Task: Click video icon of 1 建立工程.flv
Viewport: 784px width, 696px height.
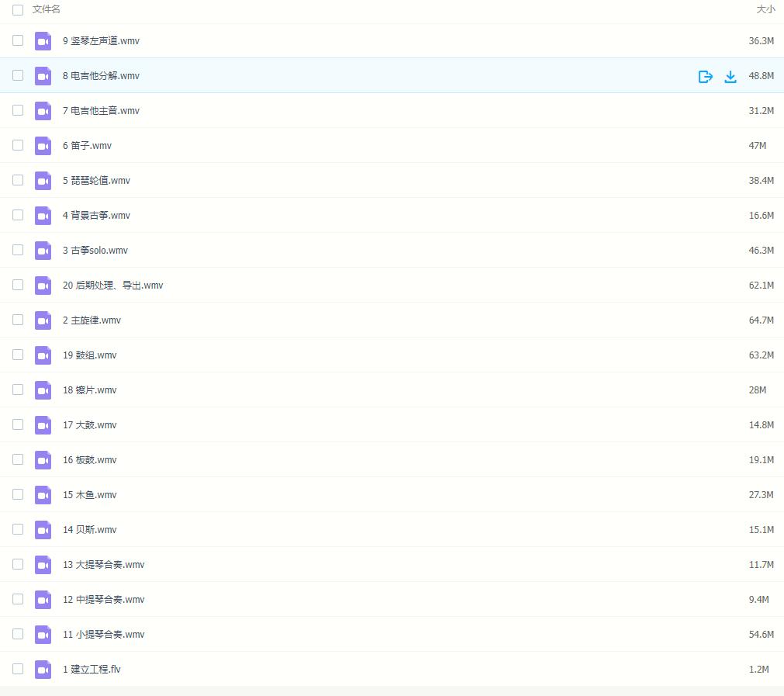Action: click(43, 670)
